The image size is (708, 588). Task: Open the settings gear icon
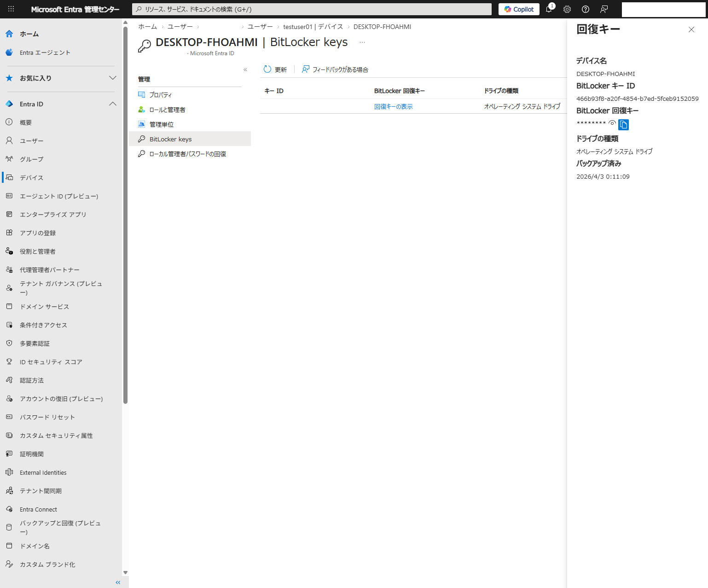pyautogui.click(x=567, y=9)
